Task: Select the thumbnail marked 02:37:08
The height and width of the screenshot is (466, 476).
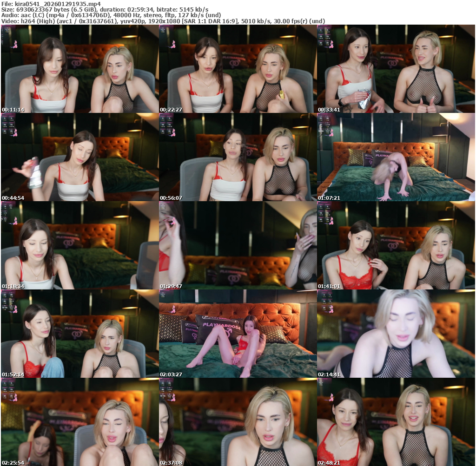Action: pyautogui.click(x=238, y=422)
